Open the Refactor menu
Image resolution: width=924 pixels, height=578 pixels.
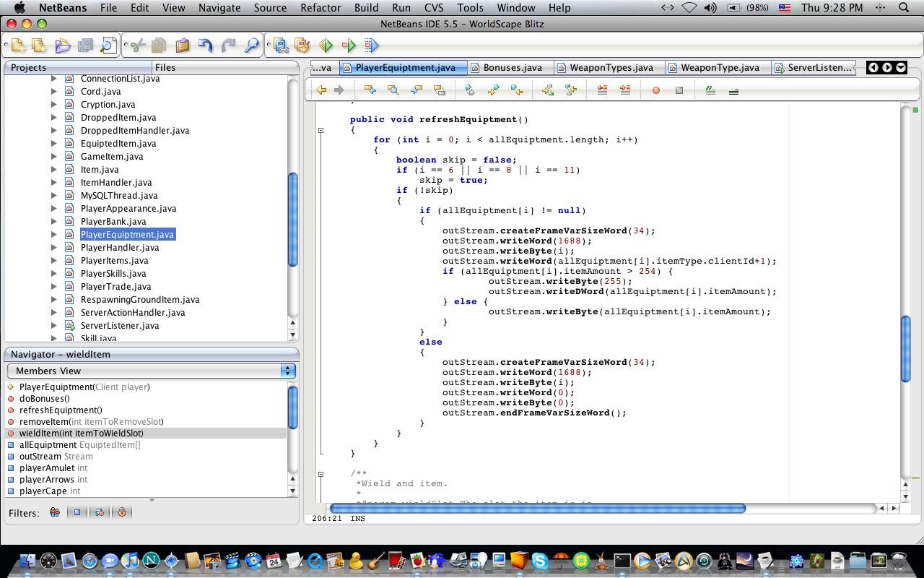(321, 8)
